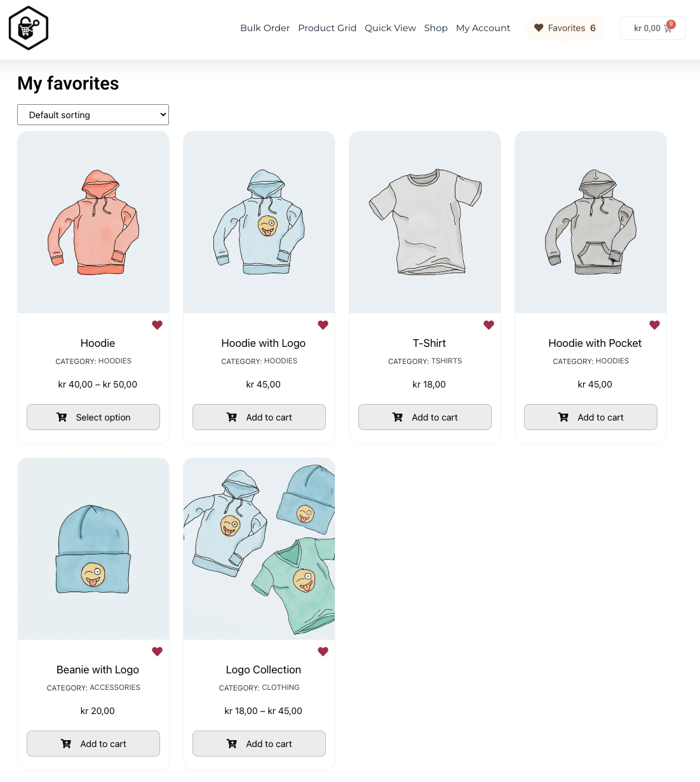Open the Logo Collection product image
Viewport: 700px width, 782px height.
(259, 549)
